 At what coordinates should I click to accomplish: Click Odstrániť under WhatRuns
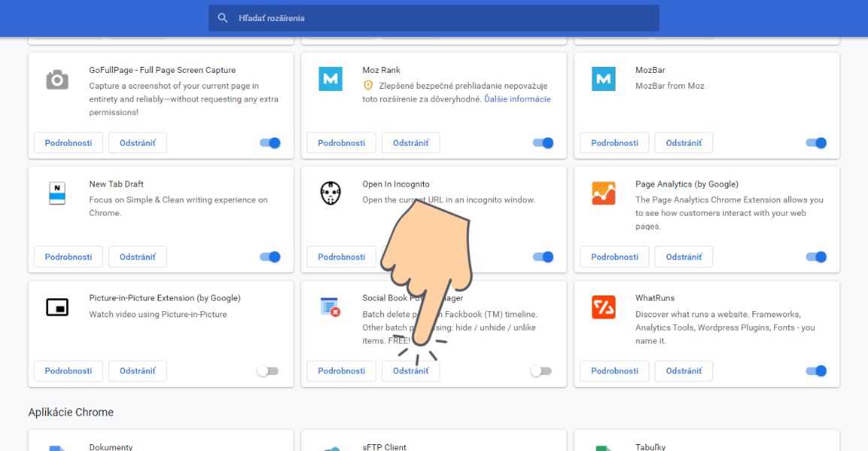click(684, 371)
